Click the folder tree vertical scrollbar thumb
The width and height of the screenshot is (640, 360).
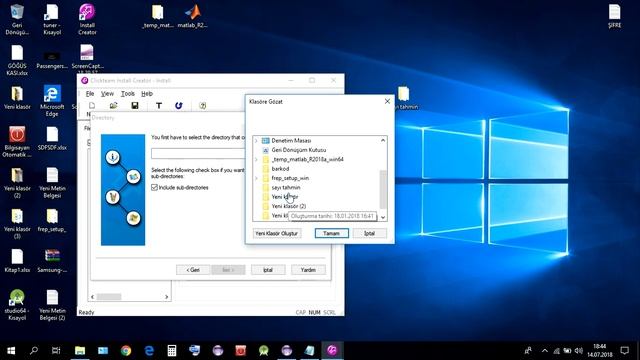pos(383,189)
